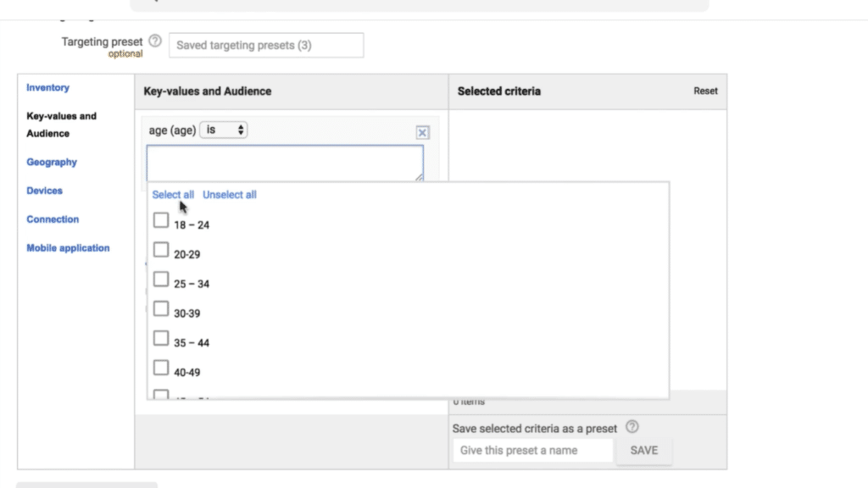868x488 pixels.
Task: Enable the 25 - 34 checkbox
Action: (x=161, y=279)
